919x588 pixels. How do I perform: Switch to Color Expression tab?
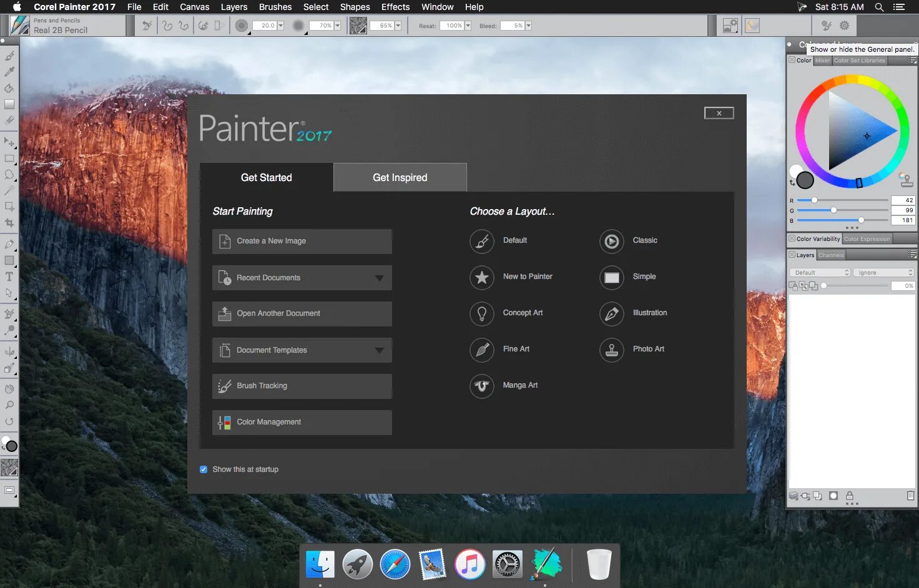tap(867, 239)
